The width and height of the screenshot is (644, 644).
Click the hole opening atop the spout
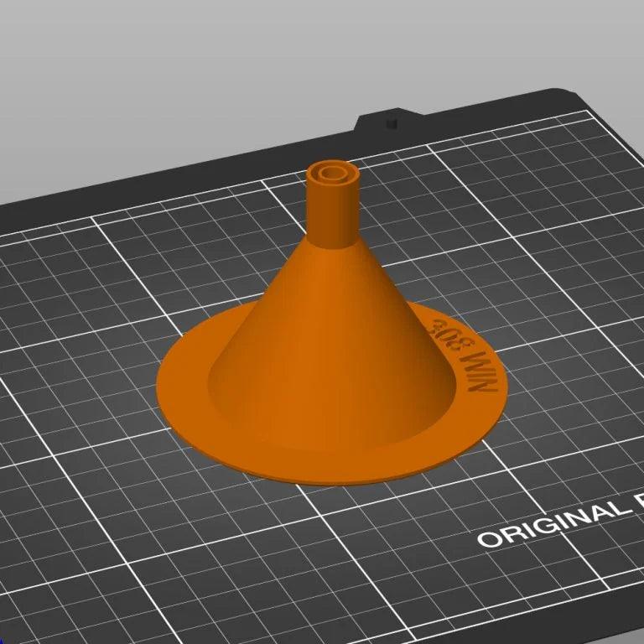point(333,174)
